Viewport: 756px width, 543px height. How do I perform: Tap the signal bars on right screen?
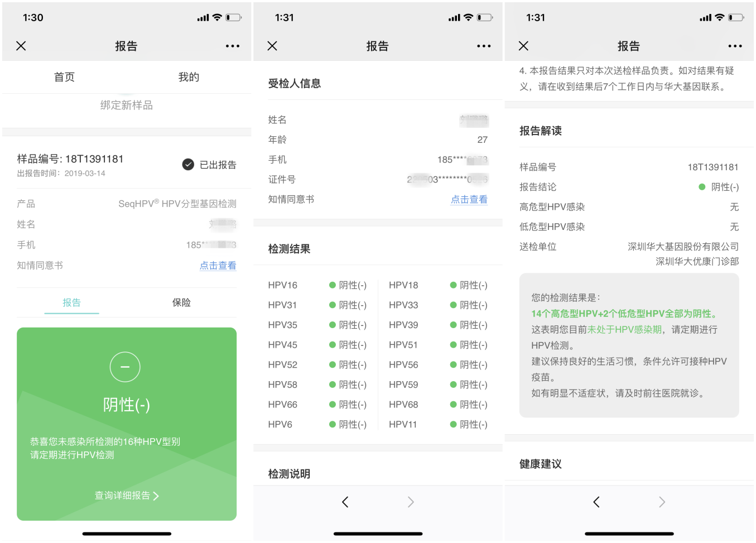(706, 18)
